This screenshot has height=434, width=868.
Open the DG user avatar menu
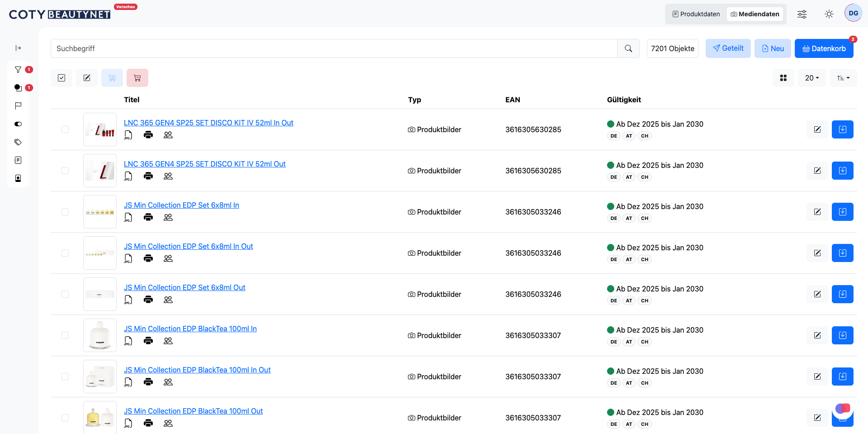pyautogui.click(x=854, y=13)
